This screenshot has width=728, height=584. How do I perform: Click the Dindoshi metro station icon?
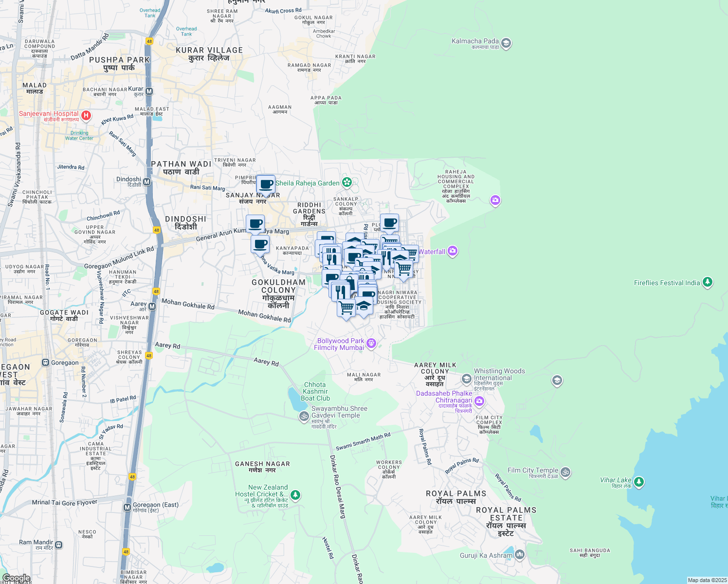click(x=147, y=182)
